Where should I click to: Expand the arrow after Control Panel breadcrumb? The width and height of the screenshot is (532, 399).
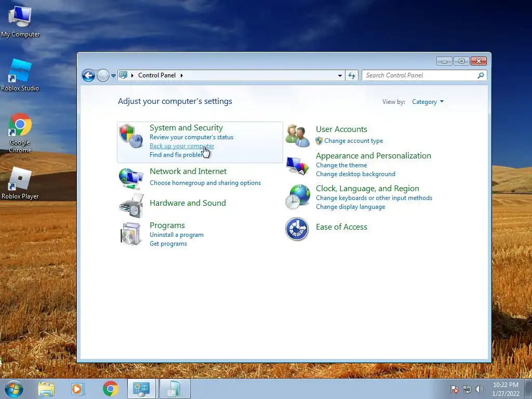click(181, 75)
